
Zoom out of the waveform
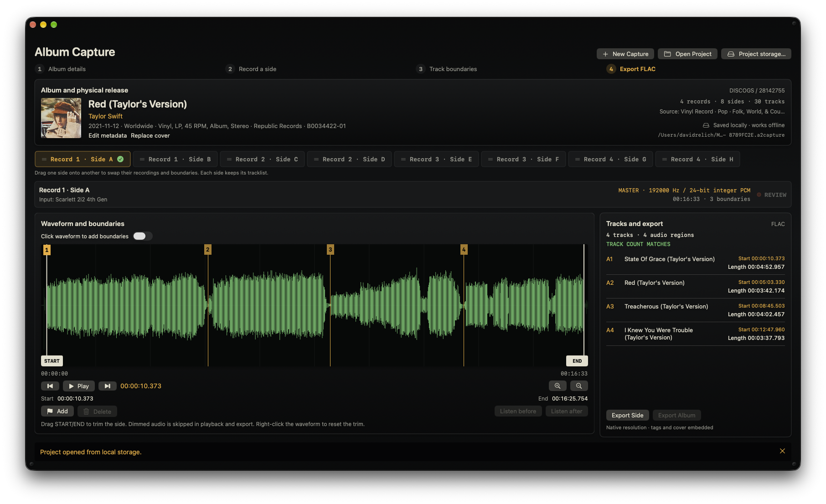579,386
